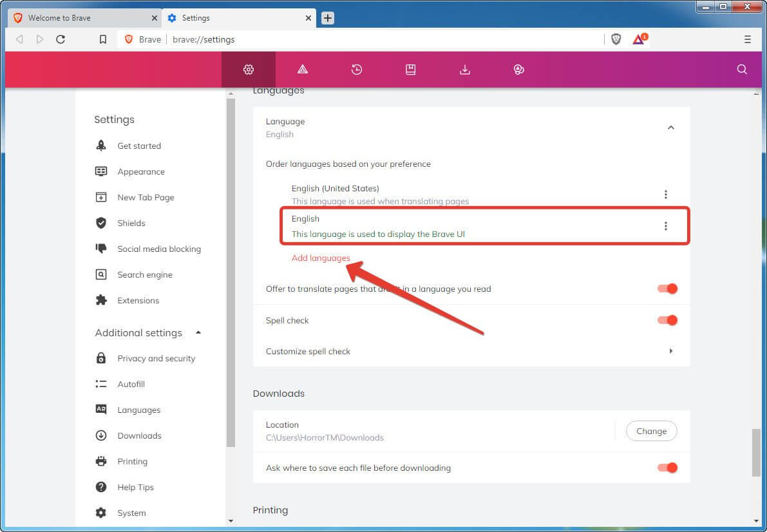The image size is (767, 532).
Task: Click the thumbs-down Social media blocking icon
Action: (x=101, y=249)
